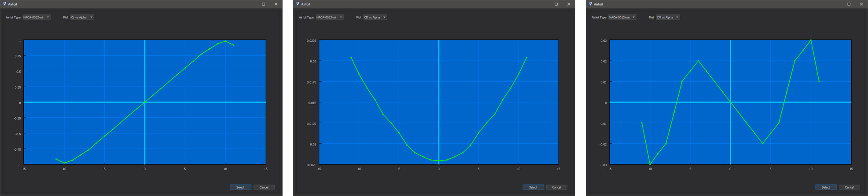
Task: Click Select button in CM vs Alpha window
Action: (826, 187)
